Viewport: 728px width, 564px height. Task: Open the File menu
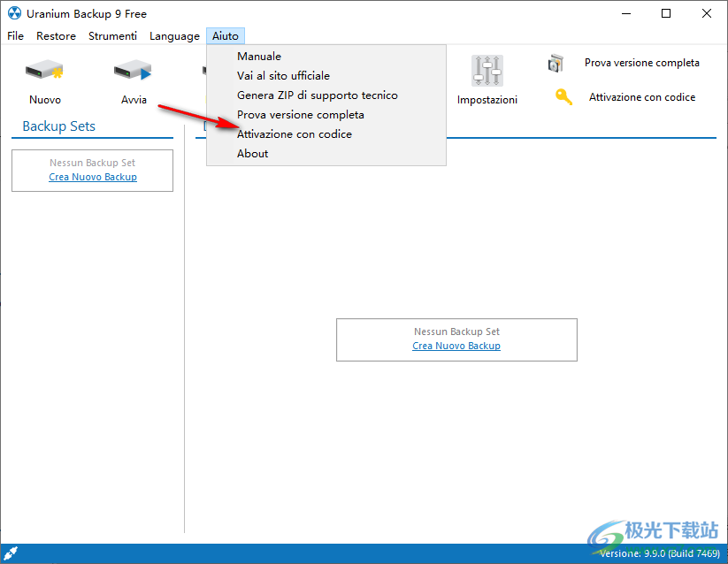16,36
